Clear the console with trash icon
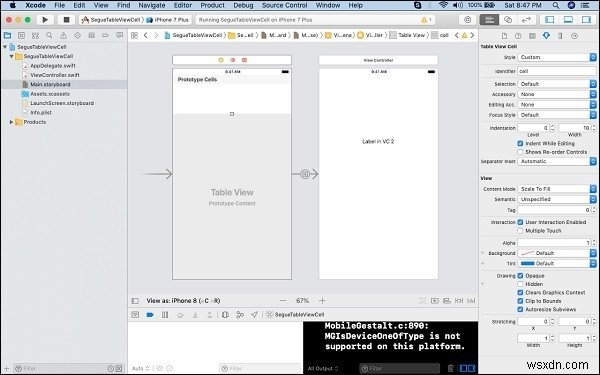 450,368
